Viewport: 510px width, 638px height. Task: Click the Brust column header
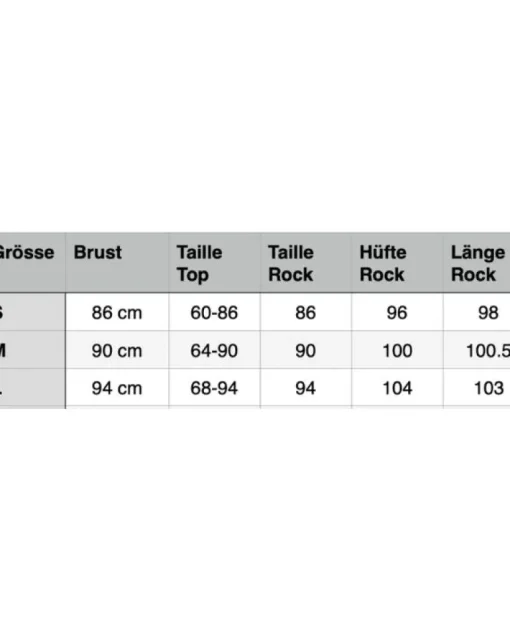(x=117, y=263)
